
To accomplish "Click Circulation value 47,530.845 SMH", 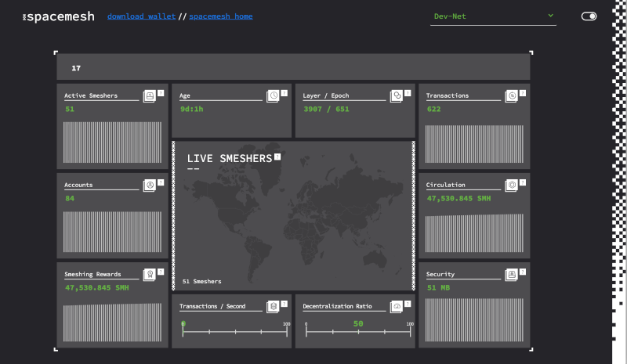I will pos(458,199).
